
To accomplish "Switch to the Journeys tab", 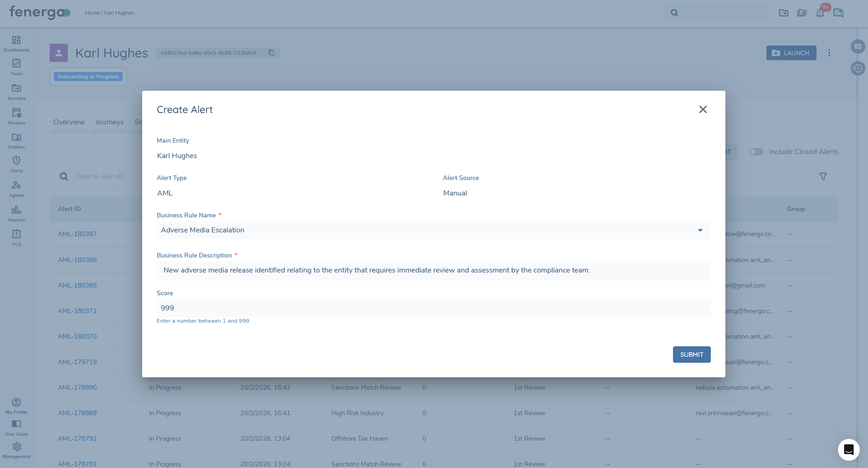I will (x=109, y=122).
